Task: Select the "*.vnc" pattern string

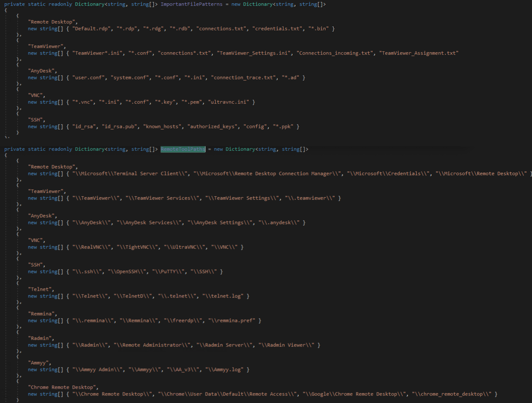Action: coord(83,102)
